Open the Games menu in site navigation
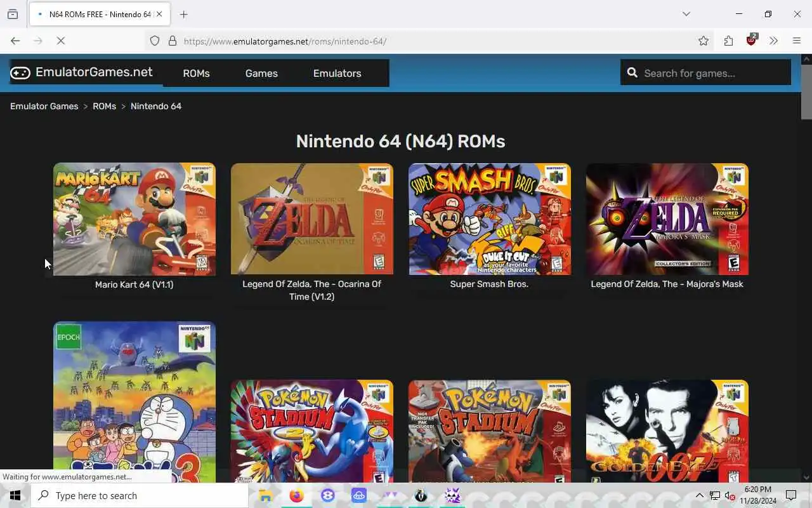The height and width of the screenshot is (508, 812). point(261,73)
